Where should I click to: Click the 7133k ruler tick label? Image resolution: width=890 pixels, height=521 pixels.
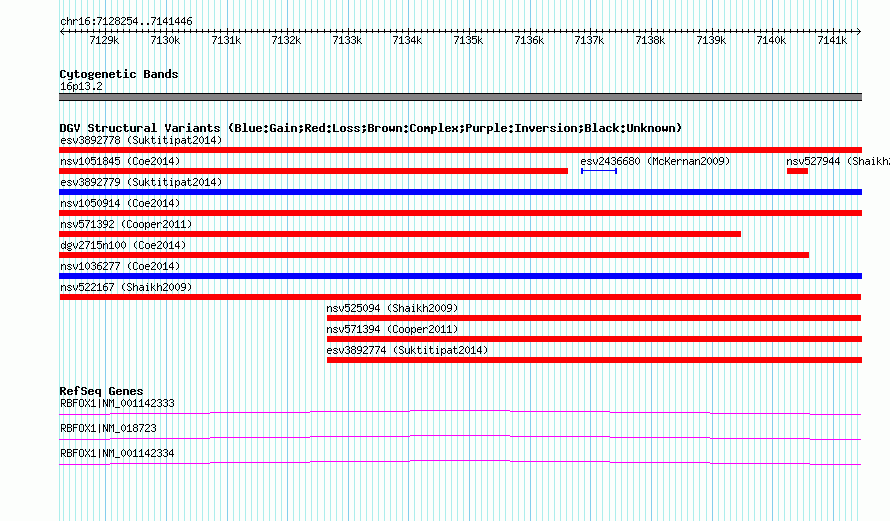[x=347, y=40]
